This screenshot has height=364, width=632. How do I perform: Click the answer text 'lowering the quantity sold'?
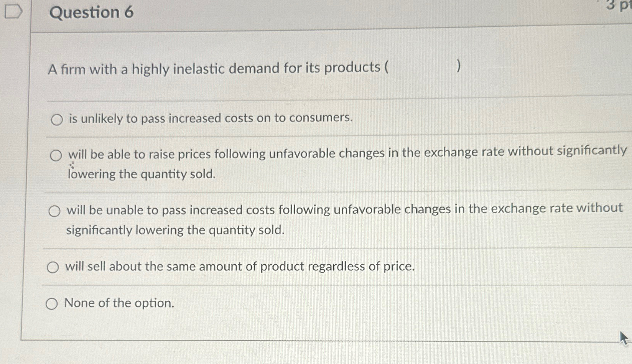(141, 175)
